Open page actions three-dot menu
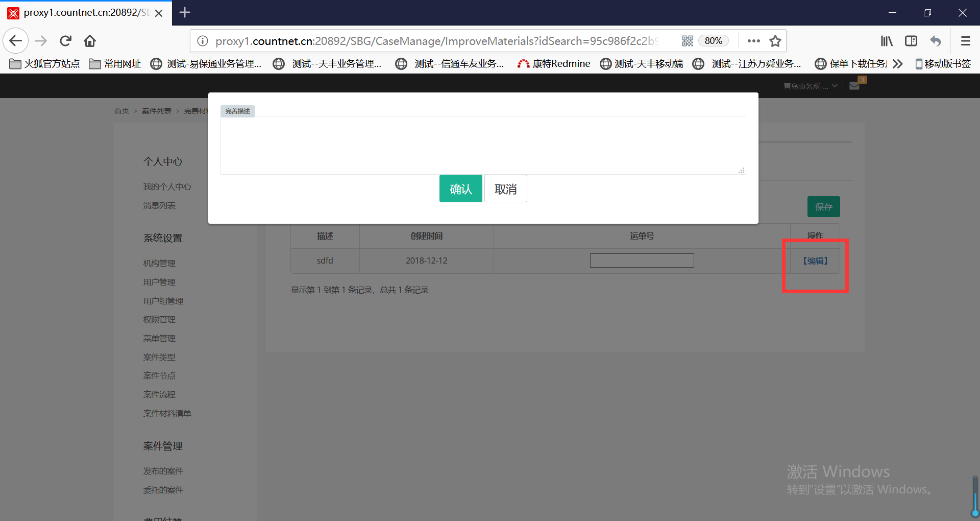Screen dimensions: 980x521 (753, 41)
